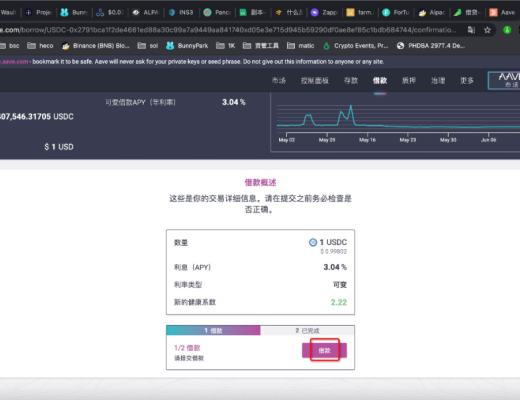
Task: Click the AAVE market switcher button
Action: [x=504, y=80]
